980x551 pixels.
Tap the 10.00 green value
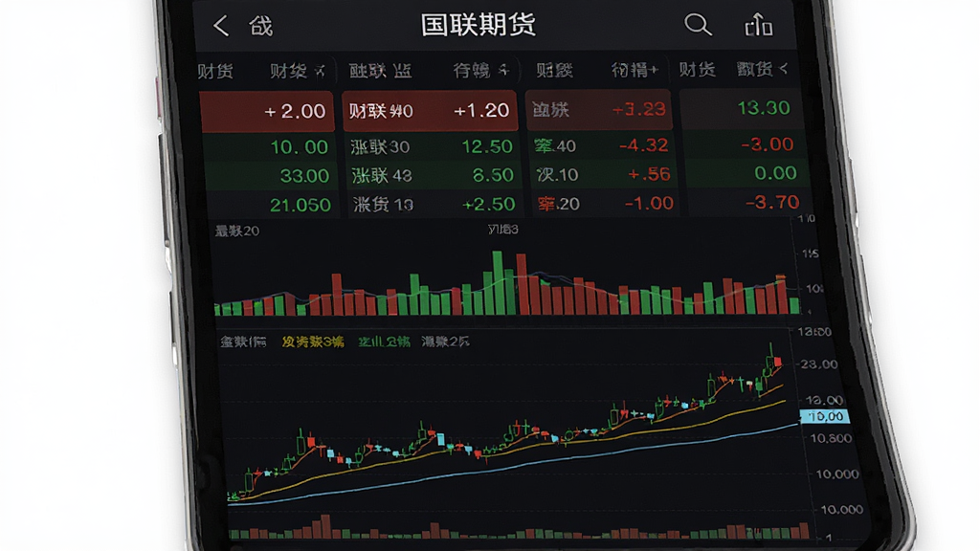coord(299,147)
